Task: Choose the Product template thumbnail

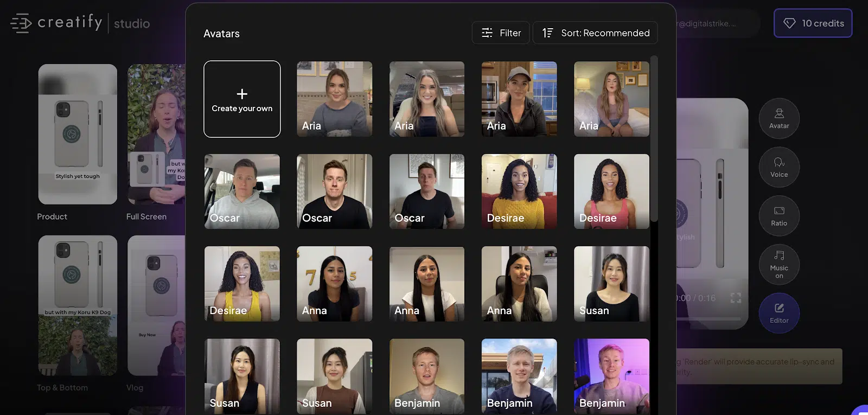Action: [78, 134]
